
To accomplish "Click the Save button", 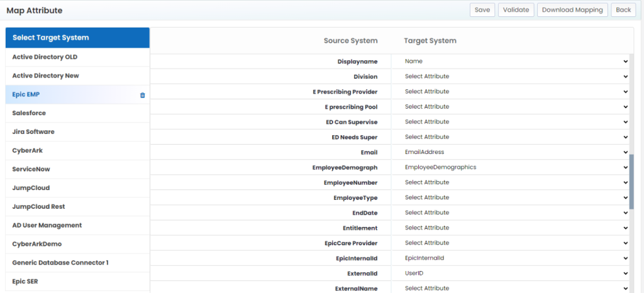I will [x=482, y=10].
